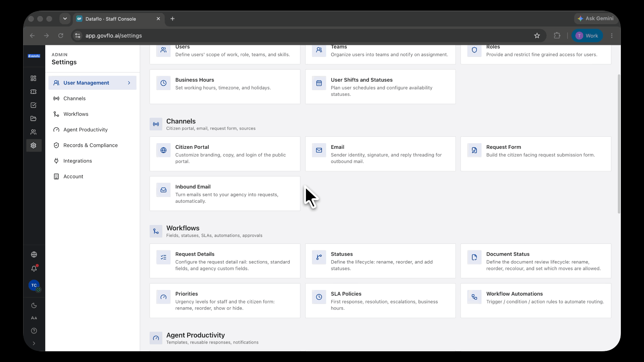Open the Work profile button

click(x=587, y=36)
